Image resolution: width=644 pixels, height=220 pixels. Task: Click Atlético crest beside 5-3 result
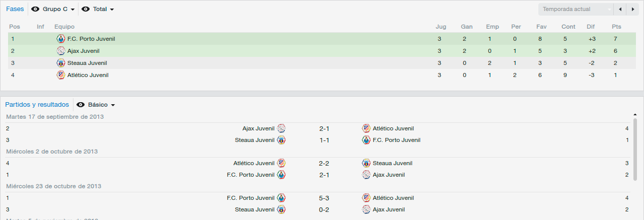pos(366,198)
